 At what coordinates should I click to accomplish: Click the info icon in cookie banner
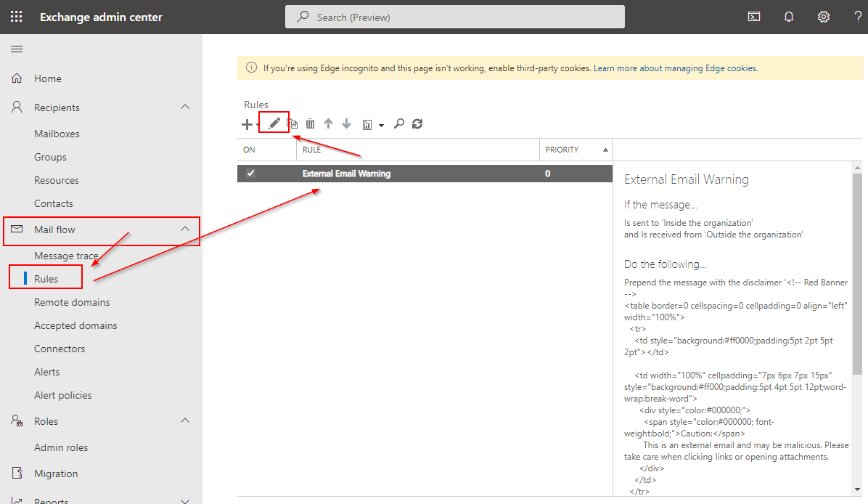251,68
